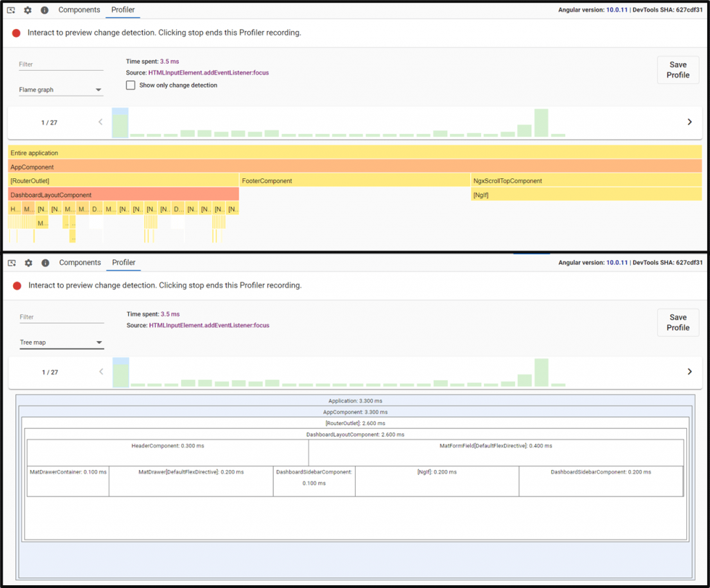This screenshot has width=710, height=588.
Task: Open the Flame graph view selector dropdown
Action: click(x=60, y=89)
